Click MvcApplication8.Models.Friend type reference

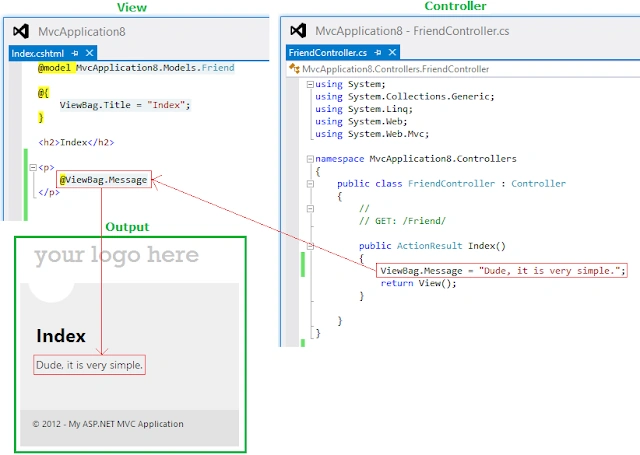pyautogui.click(x=155, y=68)
